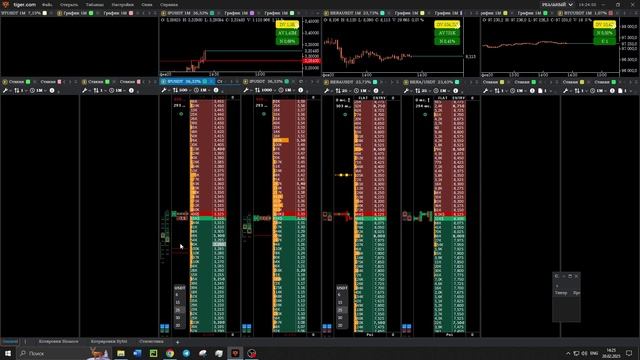Screen dimensions: 640x360
Task: Open the Таблицы menu
Action: coord(95,4)
